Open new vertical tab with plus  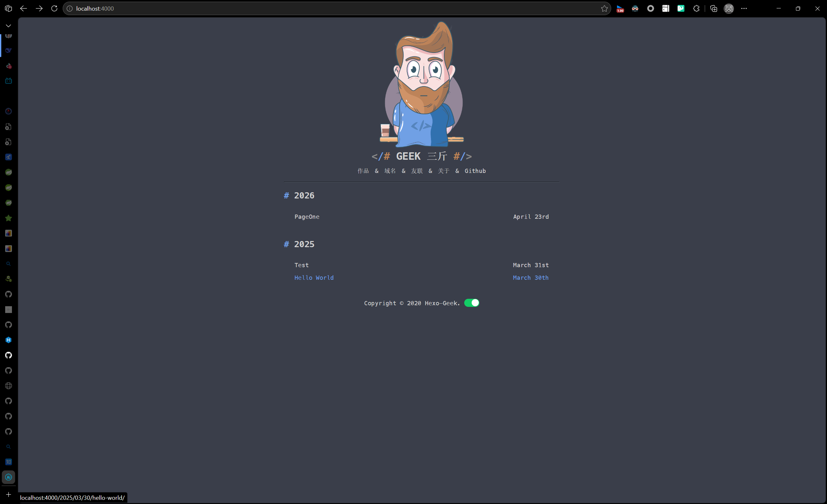(8, 494)
